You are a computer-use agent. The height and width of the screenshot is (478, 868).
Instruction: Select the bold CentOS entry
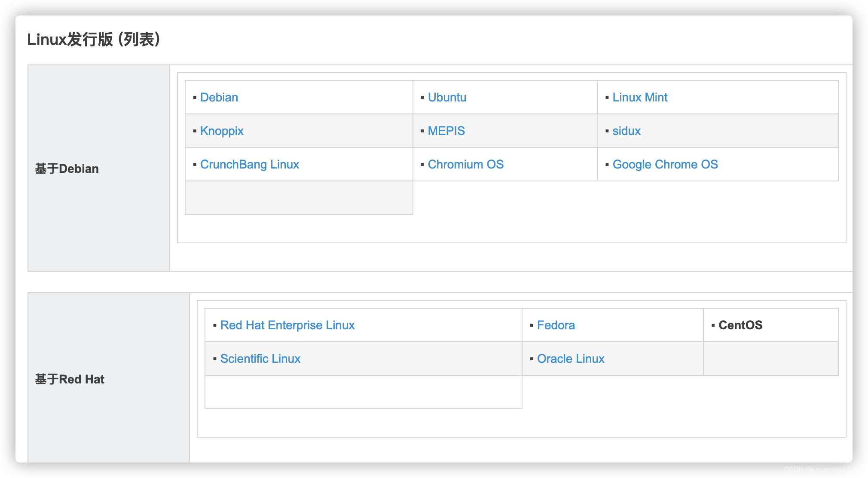click(740, 325)
